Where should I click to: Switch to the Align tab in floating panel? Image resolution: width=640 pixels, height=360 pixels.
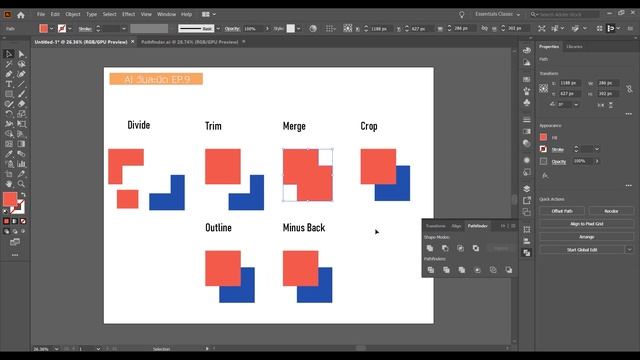(456, 226)
